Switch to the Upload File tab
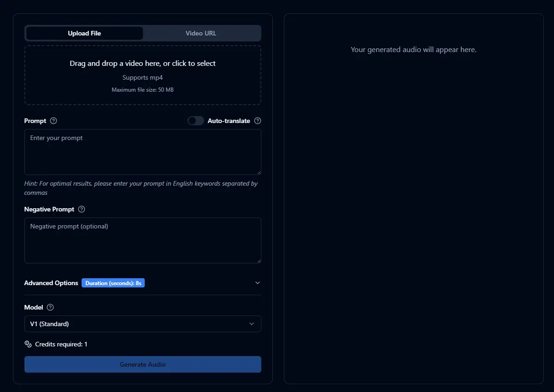The width and height of the screenshot is (554, 392). coord(84,33)
